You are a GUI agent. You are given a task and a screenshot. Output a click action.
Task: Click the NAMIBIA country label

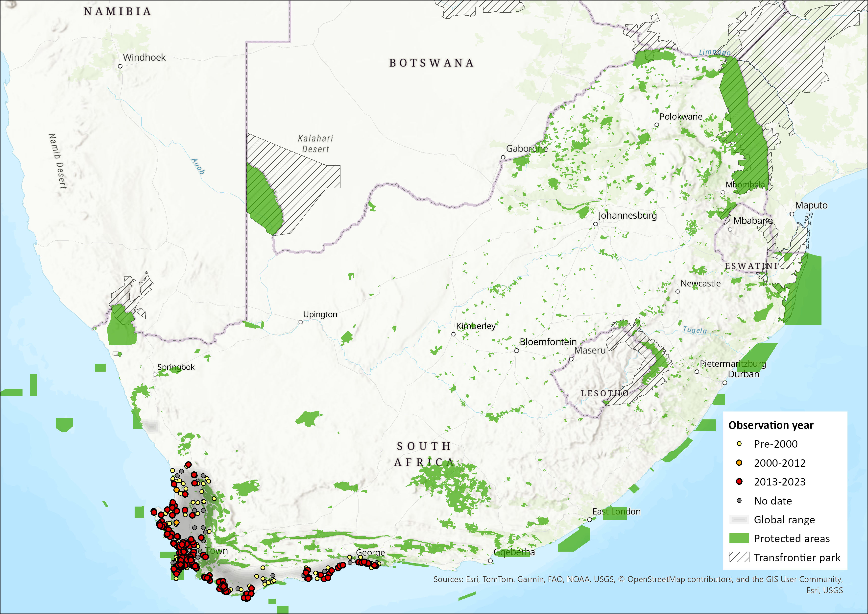(118, 12)
